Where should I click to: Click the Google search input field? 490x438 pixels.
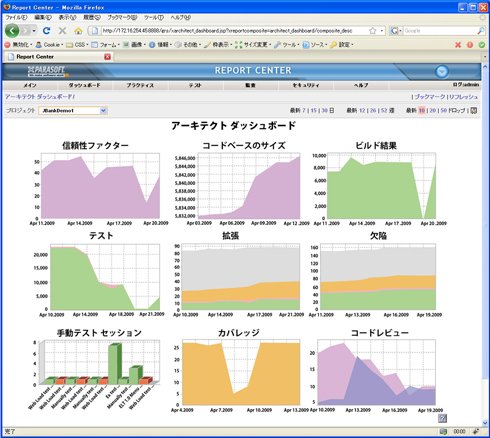pos(439,31)
